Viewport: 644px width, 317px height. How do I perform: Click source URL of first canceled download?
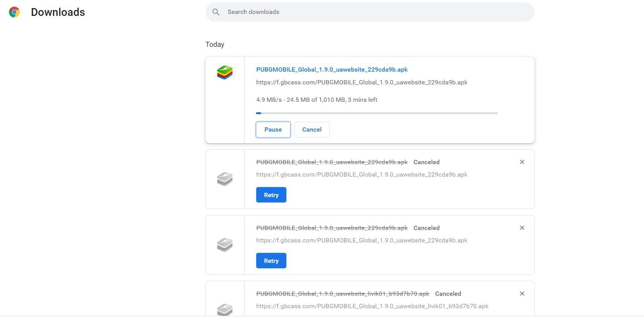coord(361,175)
